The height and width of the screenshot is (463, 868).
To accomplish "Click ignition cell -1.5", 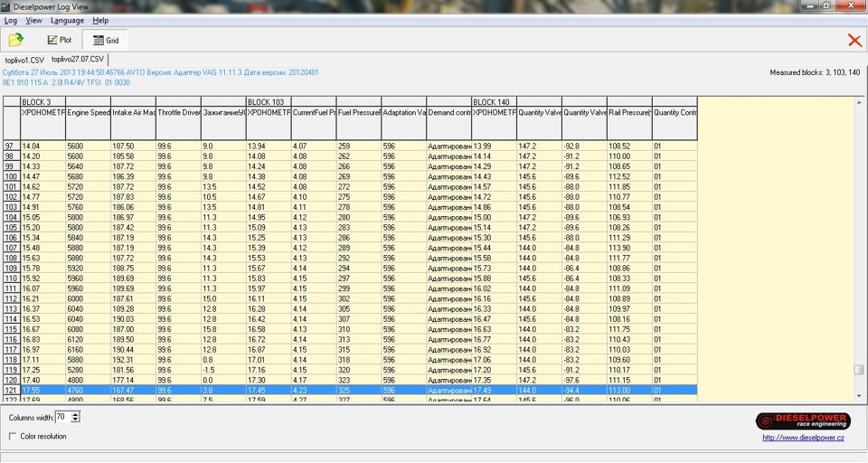I will click(x=223, y=370).
